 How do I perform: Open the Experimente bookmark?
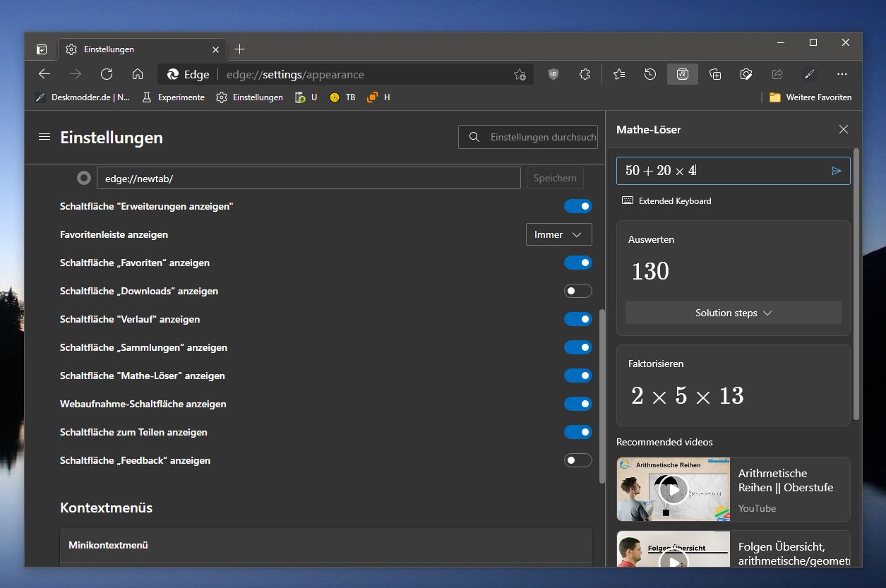(x=174, y=97)
